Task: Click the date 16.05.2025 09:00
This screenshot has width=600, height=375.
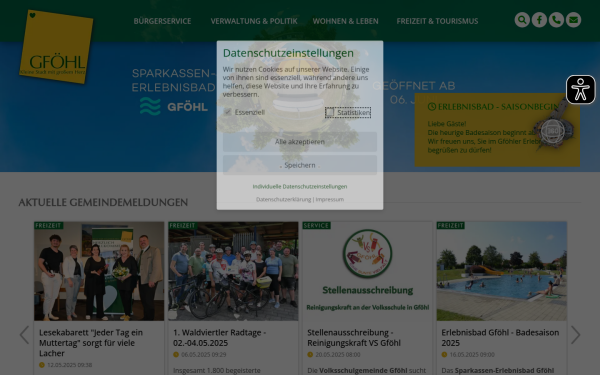Action: (472, 355)
